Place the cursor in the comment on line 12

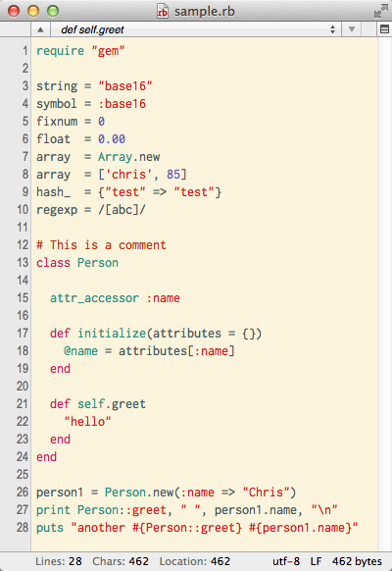(101, 245)
